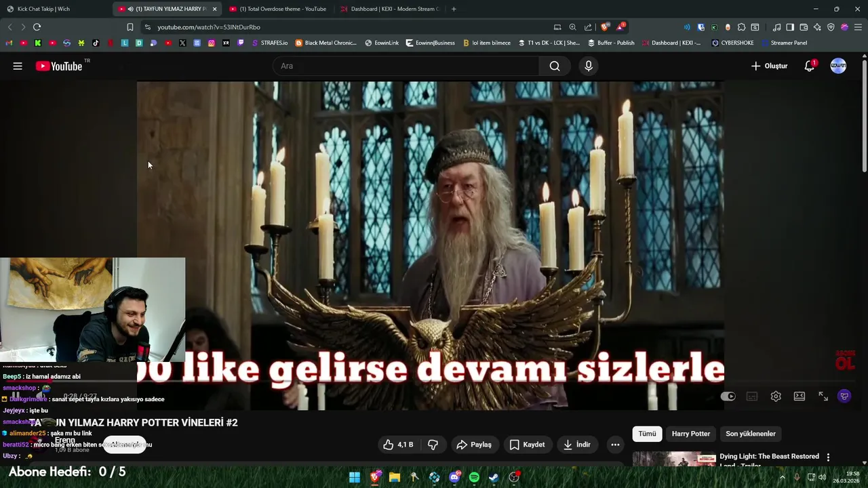Open a new browser tab
Screen dimensions: 868x488
[454, 9]
